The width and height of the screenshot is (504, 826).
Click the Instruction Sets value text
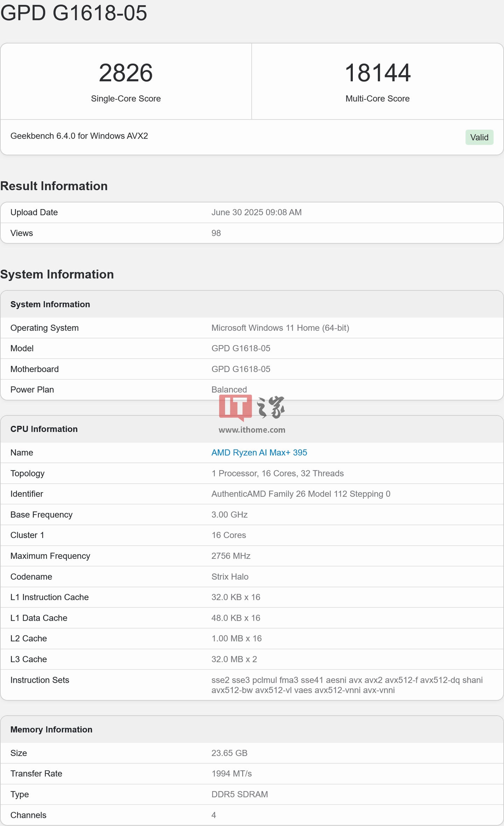tap(346, 685)
